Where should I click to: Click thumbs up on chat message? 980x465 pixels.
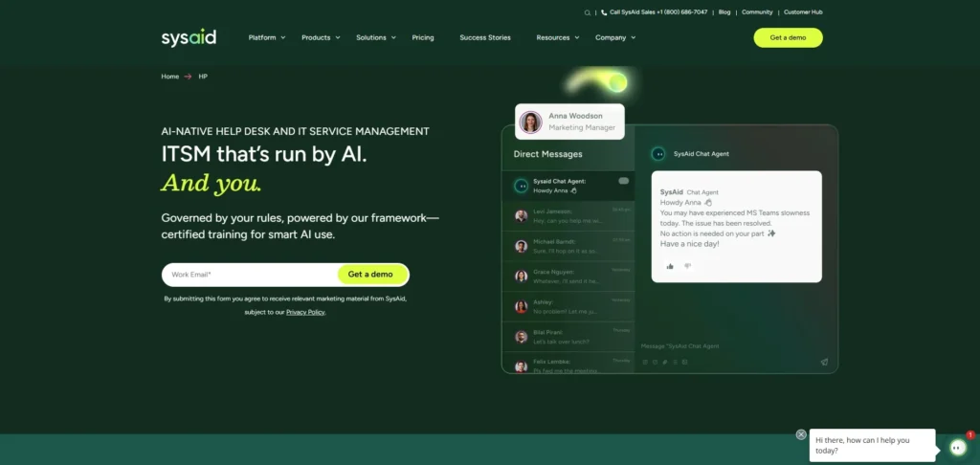click(x=670, y=266)
